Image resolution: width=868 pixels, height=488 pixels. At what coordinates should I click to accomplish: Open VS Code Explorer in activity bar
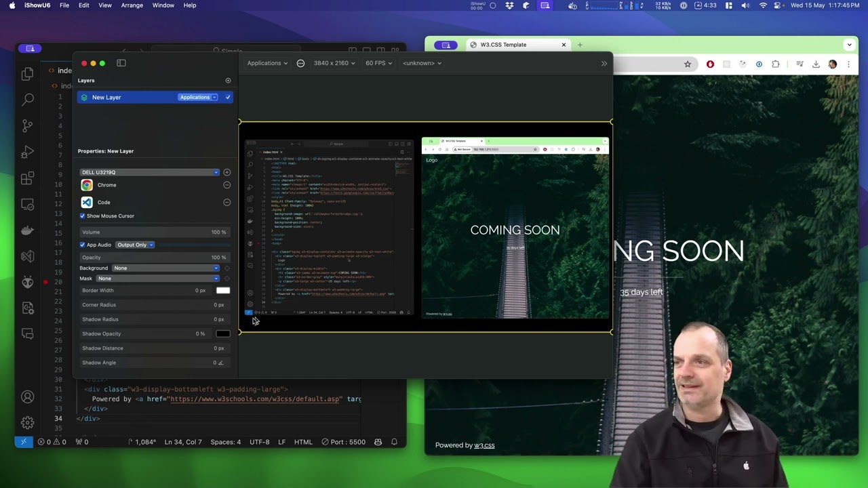point(27,73)
